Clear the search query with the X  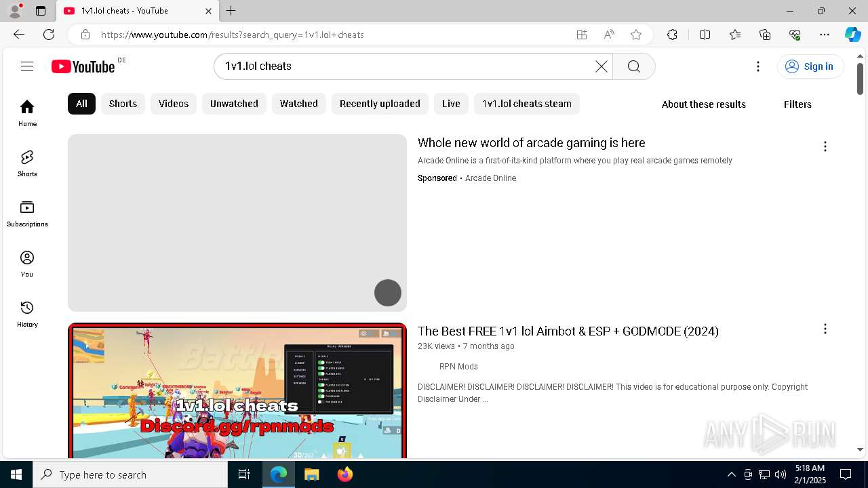click(x=601, y=66)
